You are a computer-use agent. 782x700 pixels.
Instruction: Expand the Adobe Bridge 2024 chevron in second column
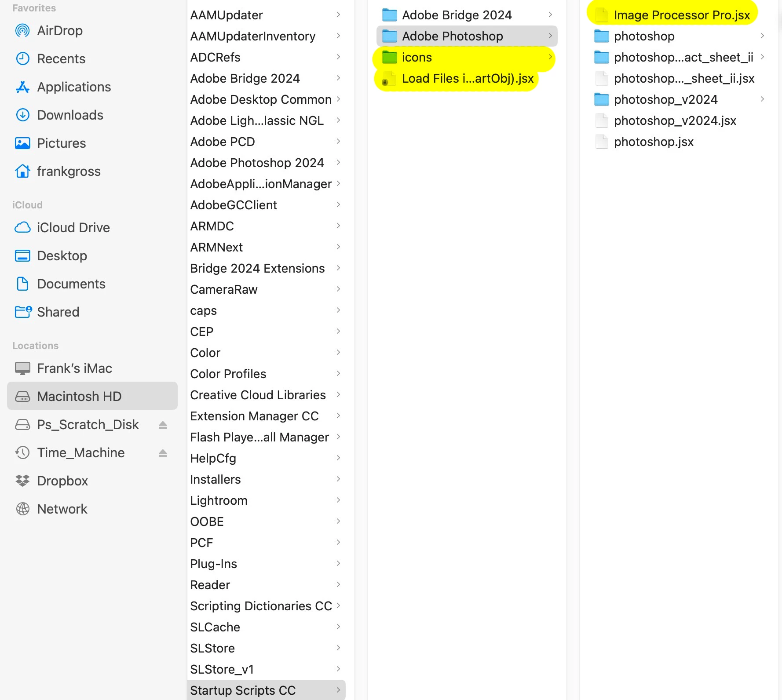[550, 15]
